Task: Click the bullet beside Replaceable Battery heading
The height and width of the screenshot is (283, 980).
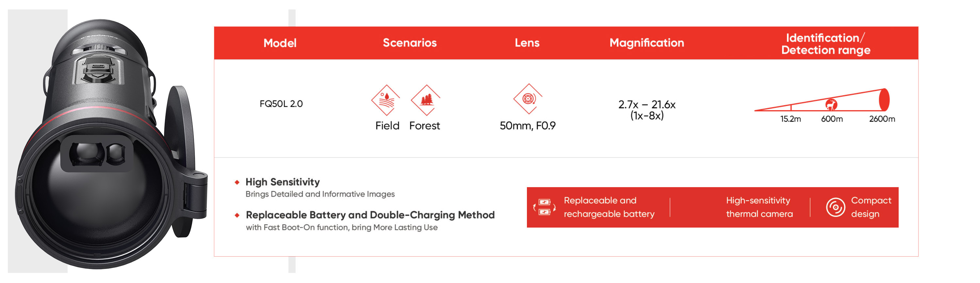Action: point(237,216)
